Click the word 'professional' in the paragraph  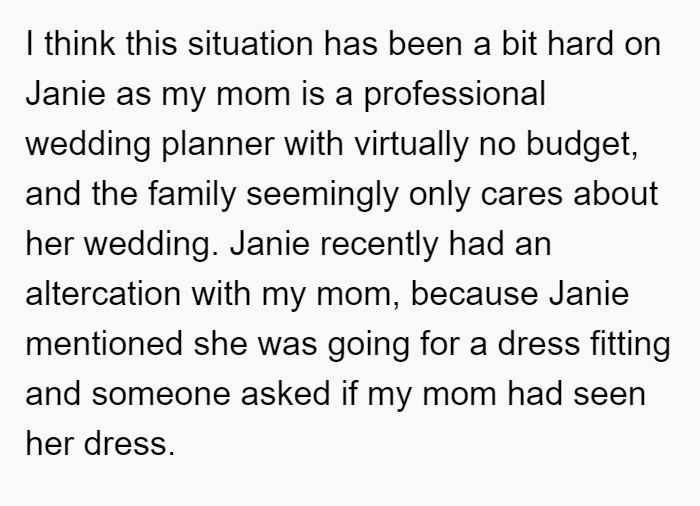(454, 95)
